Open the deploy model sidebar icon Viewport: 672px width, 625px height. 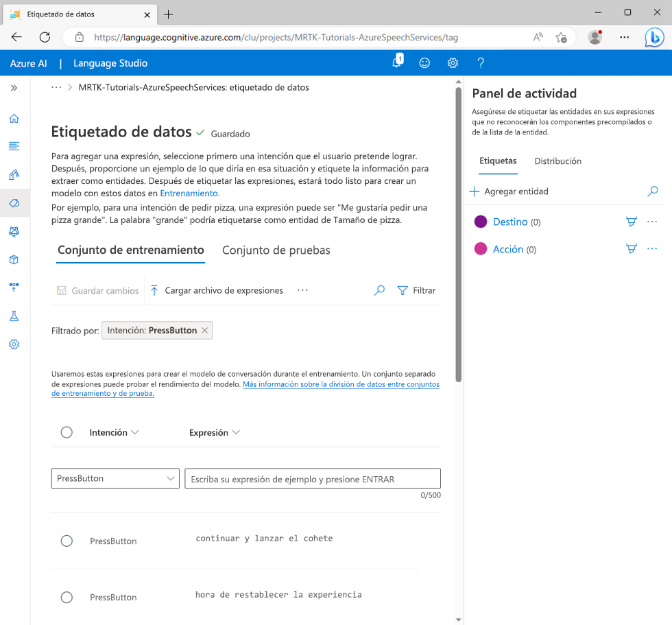(x=14, y=287)
